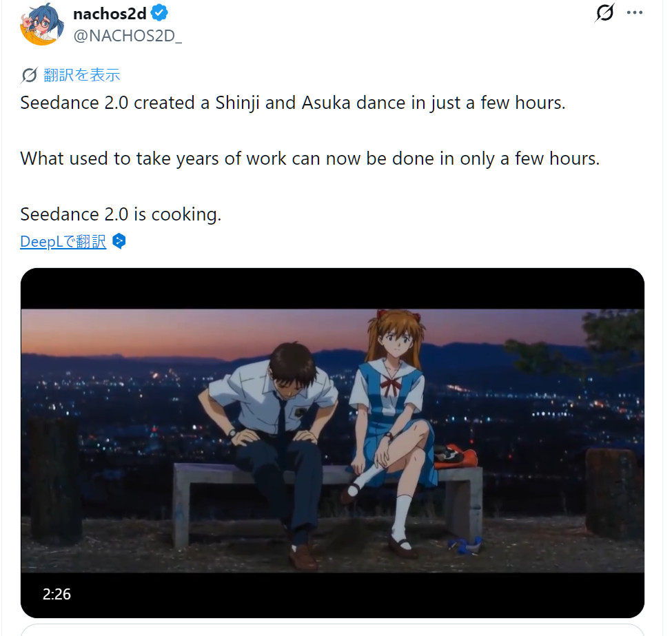
Task: Click the partially visible card below the video
Action: [x=332, y=630]
